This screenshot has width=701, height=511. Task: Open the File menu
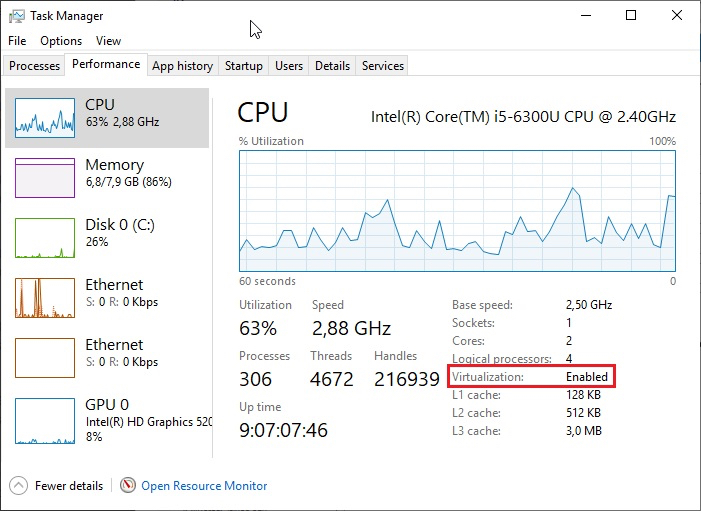coord(17,41)
